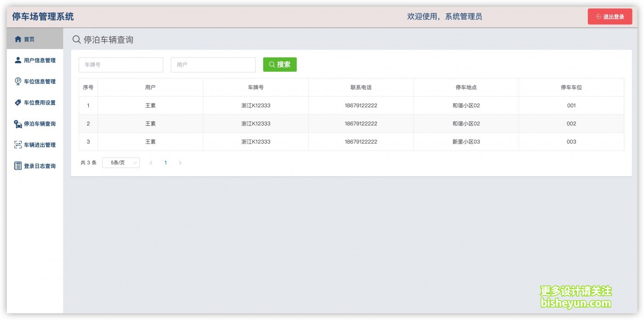Click the parked vehicle query car icon
Viewport: 644px width, 320px height.
pos(18,124)
